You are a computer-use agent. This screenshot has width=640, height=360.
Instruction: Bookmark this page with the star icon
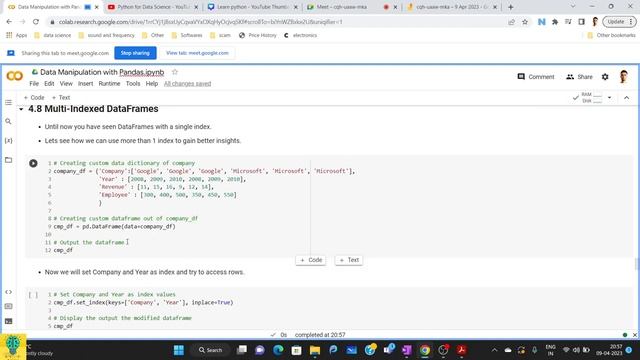point(525,22)
